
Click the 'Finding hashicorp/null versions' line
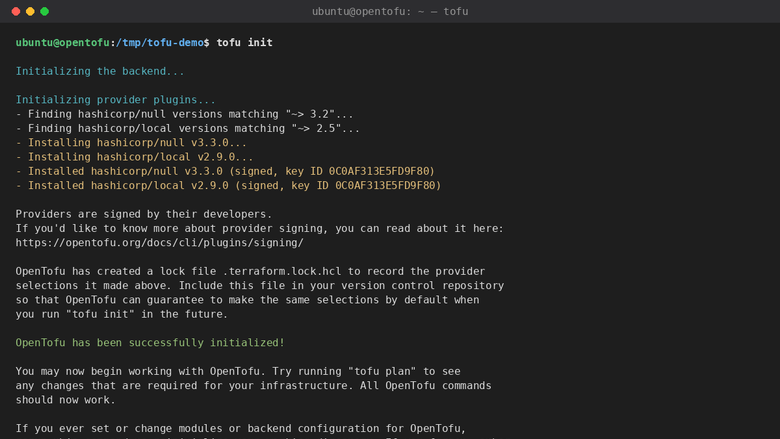point(185,114)
